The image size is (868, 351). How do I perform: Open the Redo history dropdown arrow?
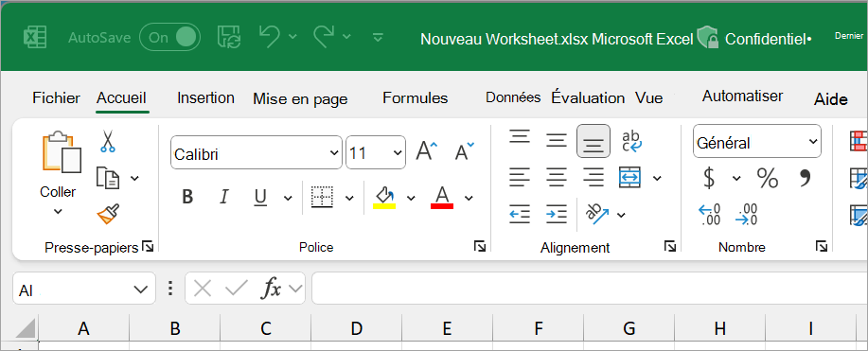(x=346, y=37)
